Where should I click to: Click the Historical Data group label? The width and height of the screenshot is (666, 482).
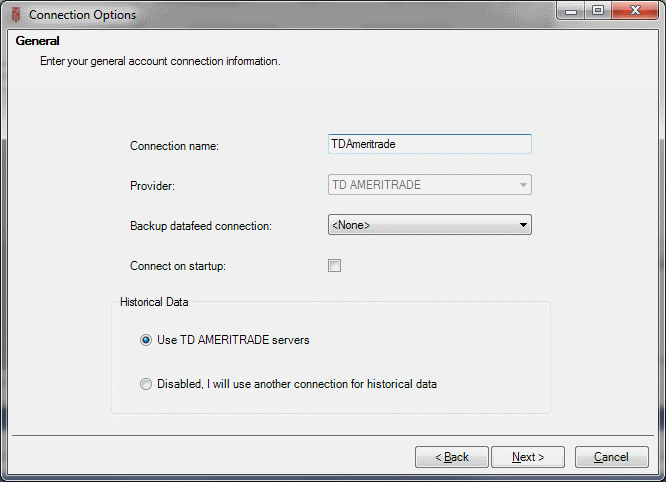pyautogui.click(x=154, y=301)
